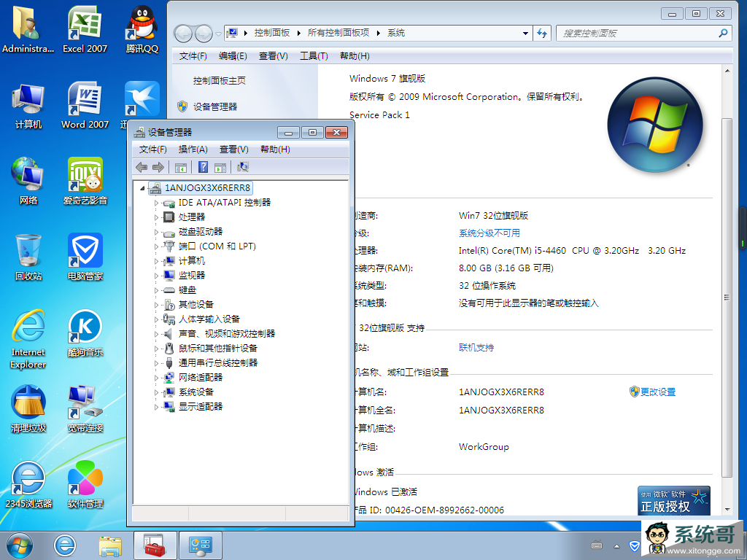The height and width of the screenshot is (560, 747).
Task: Expand the 处理器 tree node
Action: pos(156,217)
